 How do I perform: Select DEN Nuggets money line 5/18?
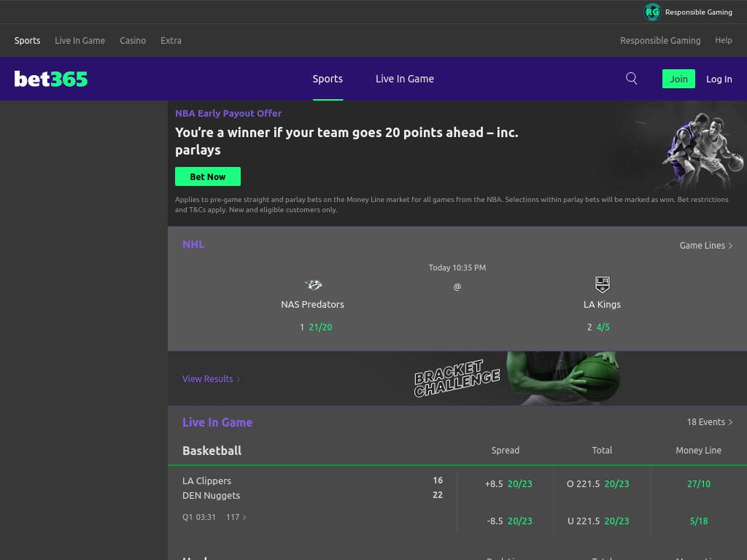click(x=698, y=521)
